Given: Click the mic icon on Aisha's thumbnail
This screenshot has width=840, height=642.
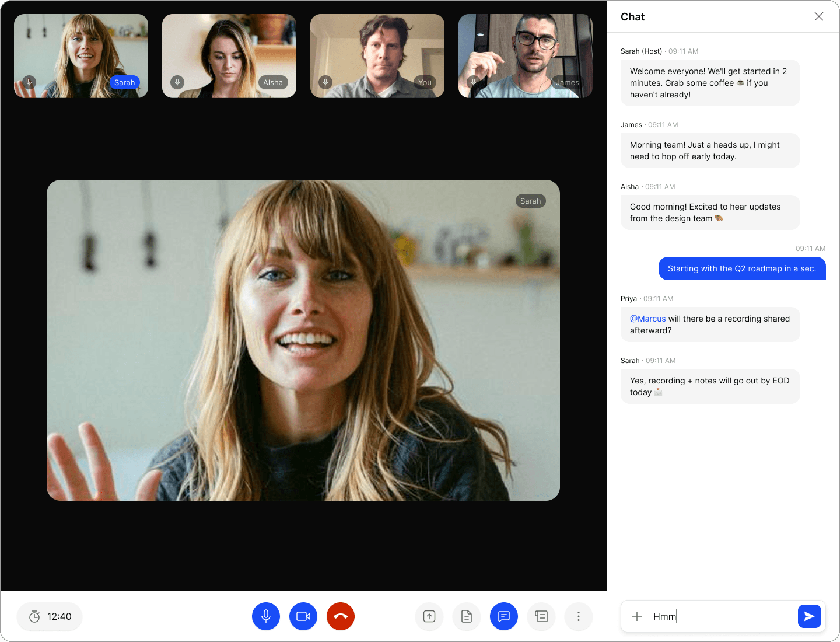Looking at the screenshot, I should tap(177, 82).
